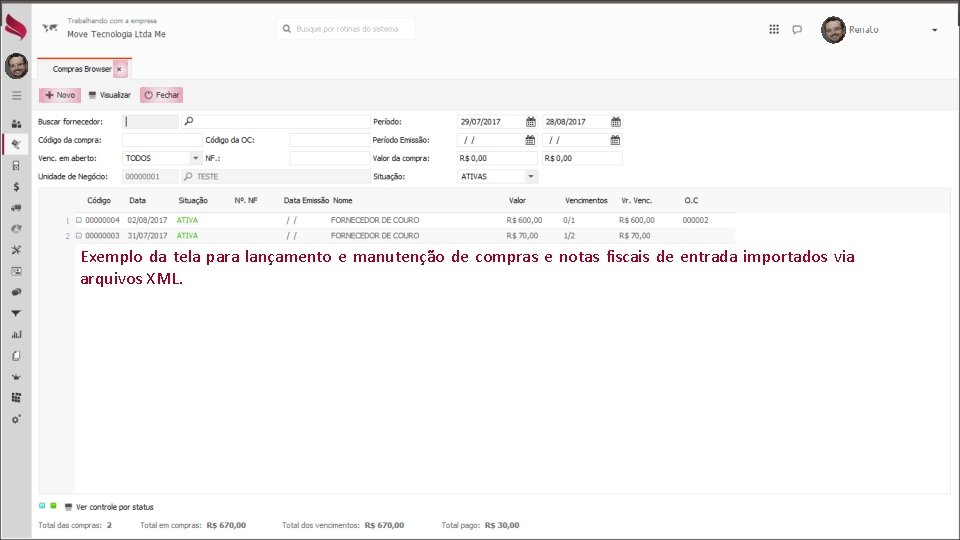Expand row 00000004 in the grid

point(79,220)
